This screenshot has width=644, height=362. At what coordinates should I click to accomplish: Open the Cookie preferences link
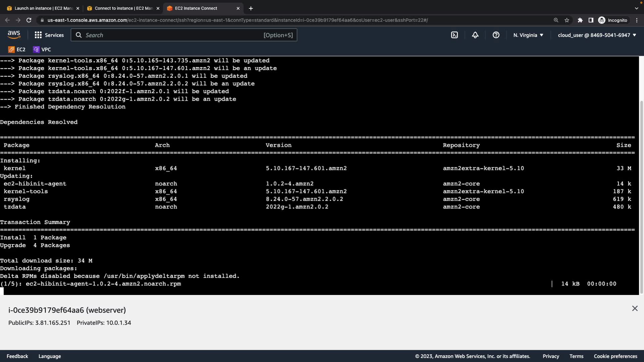pos(615,356)
